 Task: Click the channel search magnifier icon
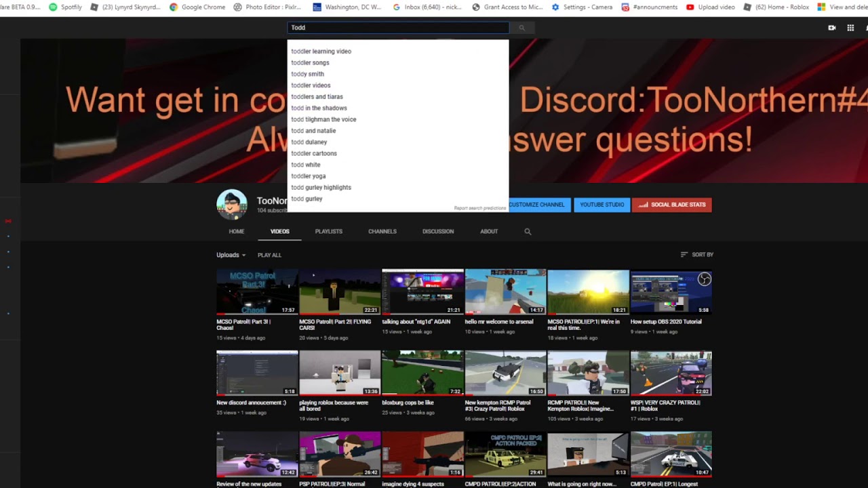(x=528, y=232)
